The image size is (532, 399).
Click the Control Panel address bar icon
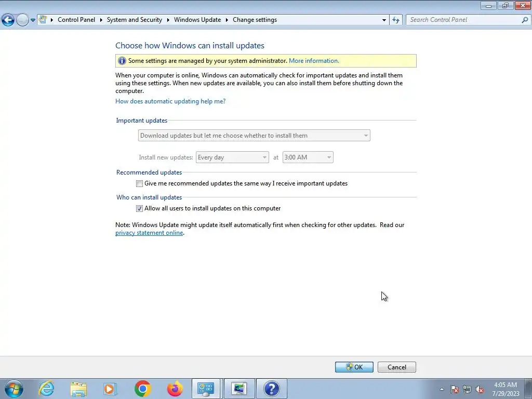click(x=43, y=20)
